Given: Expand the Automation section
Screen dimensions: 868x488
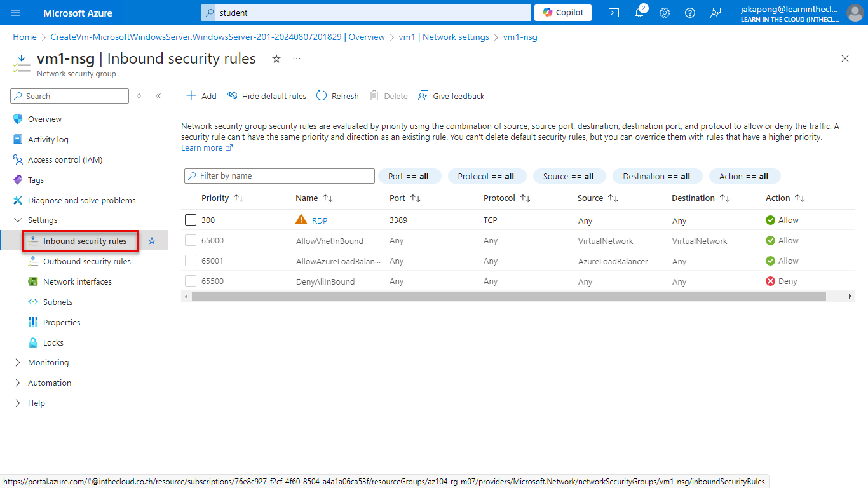Looking at the screenshot, I should 49,383.
